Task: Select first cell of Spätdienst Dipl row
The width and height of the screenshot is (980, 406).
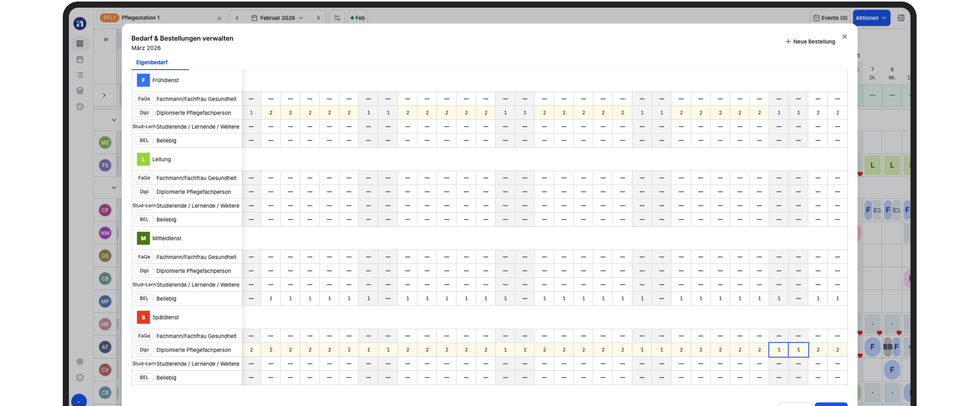Action: coord(251,350)
